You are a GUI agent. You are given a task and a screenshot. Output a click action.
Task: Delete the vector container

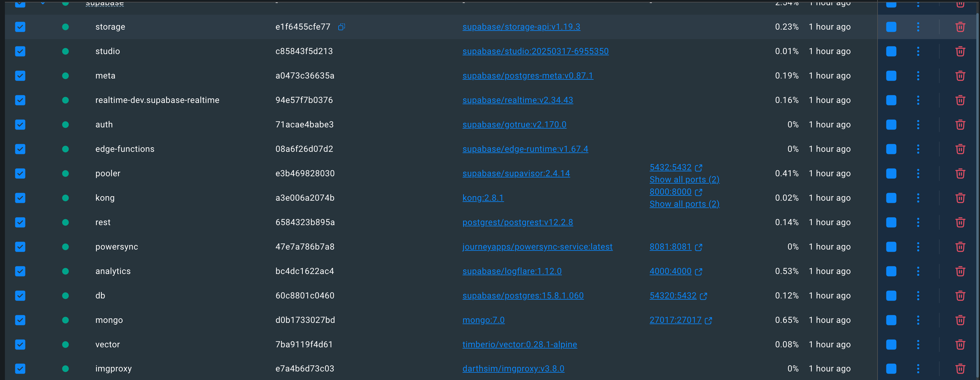point(960,345)
